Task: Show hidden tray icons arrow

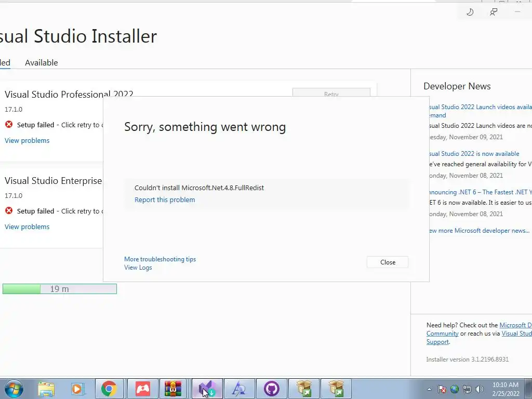Action: pyautogui.click(x=429, y=389)
